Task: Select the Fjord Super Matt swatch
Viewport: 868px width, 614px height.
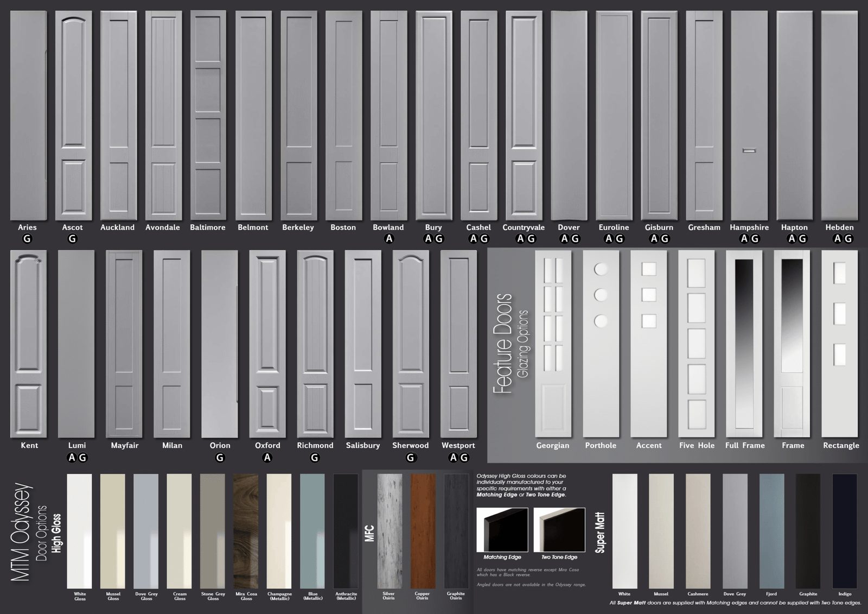Action: pos(771,531)
